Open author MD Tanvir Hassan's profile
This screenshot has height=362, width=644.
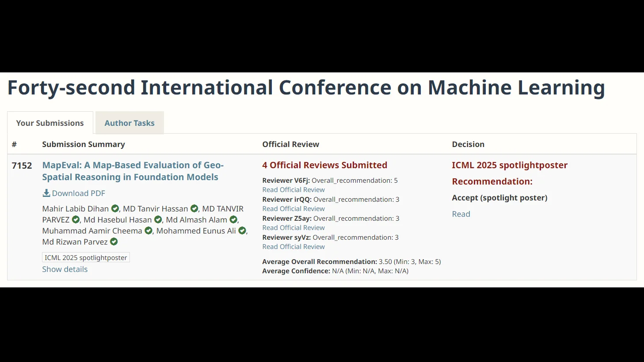[156, 208]
